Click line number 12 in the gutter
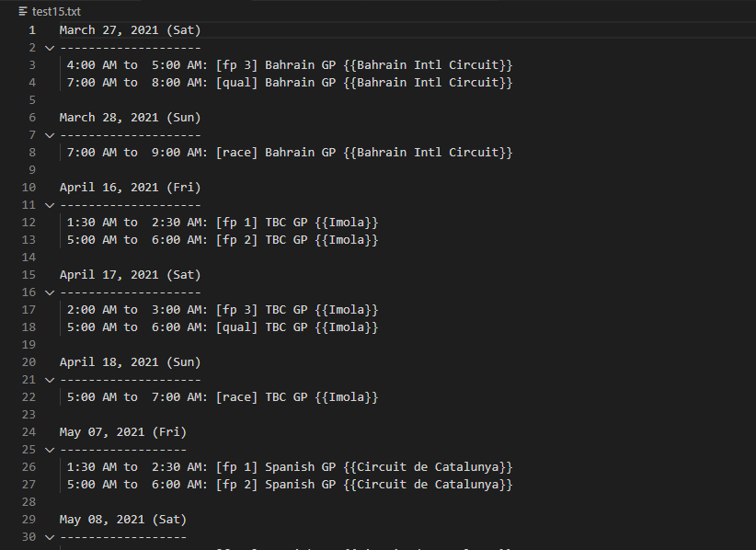Screen dimensions: 756x550 [x=29, y=222]
